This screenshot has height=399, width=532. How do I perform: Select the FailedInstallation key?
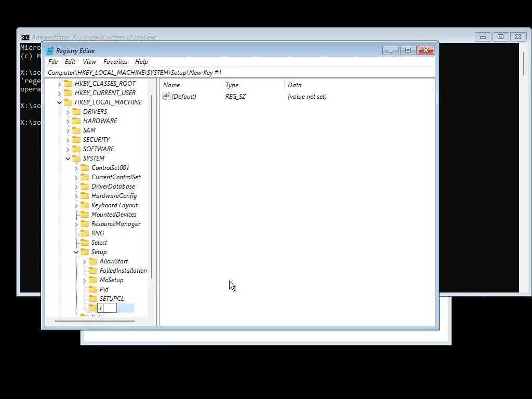[x=123, y=270]
